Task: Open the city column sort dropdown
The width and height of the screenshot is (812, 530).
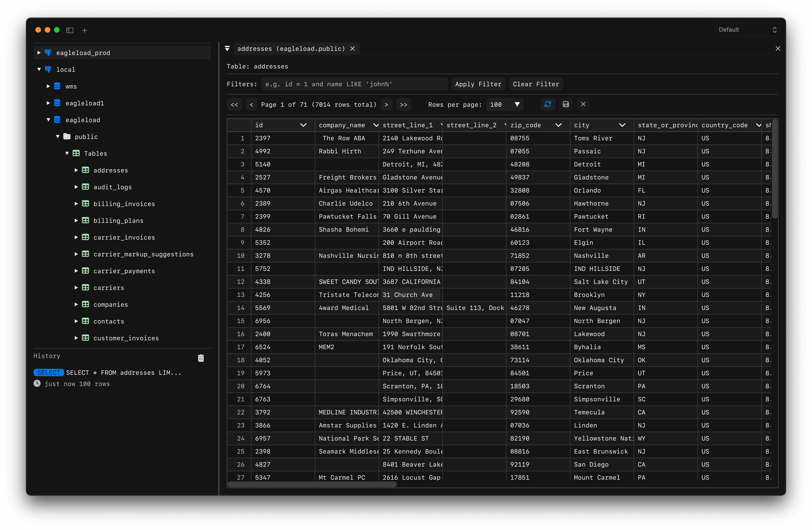Action: 622,125
